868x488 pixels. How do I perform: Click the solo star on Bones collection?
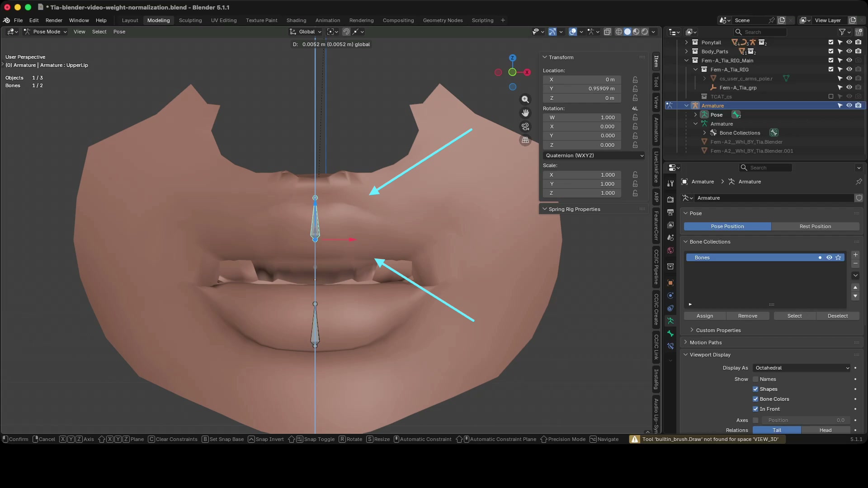(838, 258)
